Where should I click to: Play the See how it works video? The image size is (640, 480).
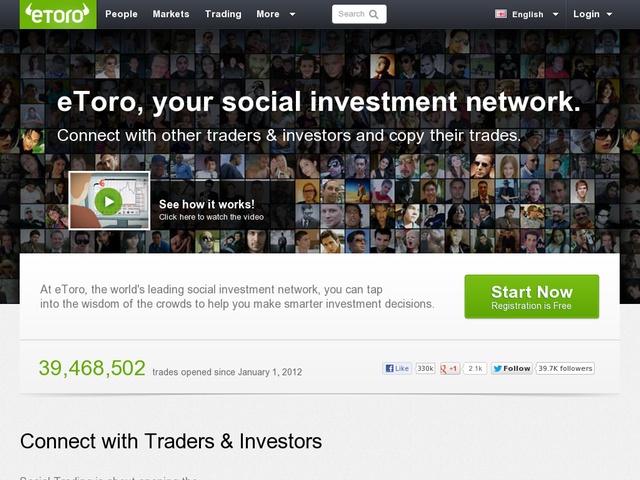pyautogui.click(x=109, y=201)
